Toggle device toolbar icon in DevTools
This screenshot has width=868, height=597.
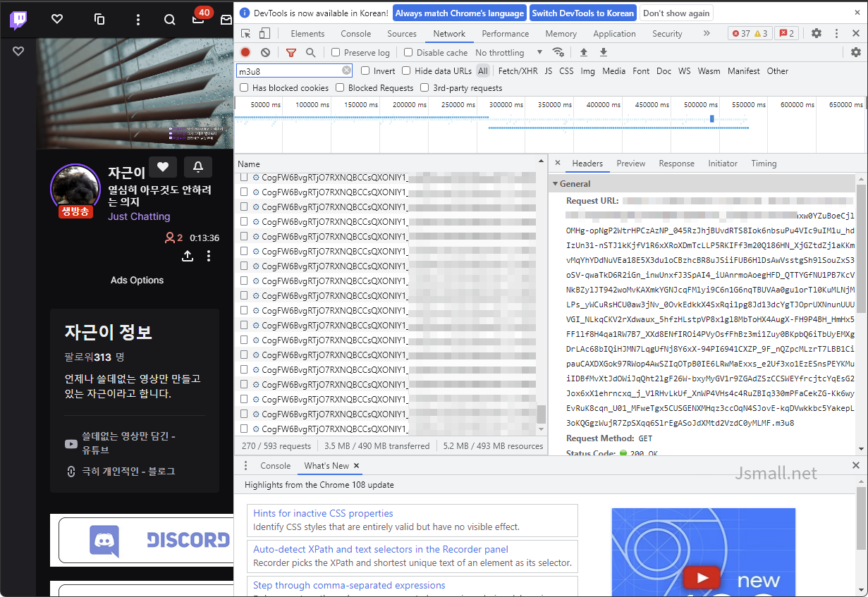click(x=264, y=34)
